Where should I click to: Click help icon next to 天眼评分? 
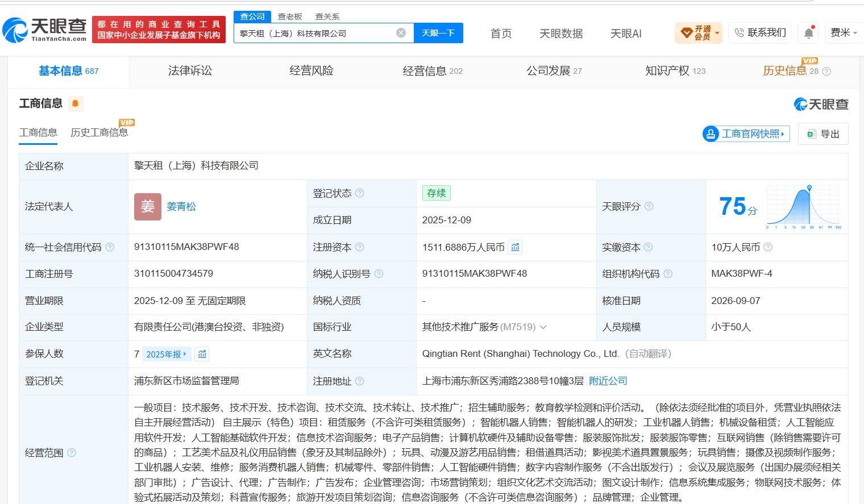coord(649,206)
